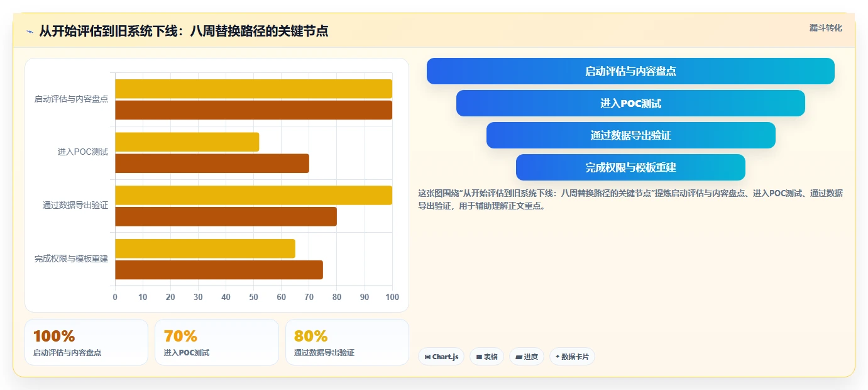Click yellow bar for 启动评估与内容盘点

253,89
